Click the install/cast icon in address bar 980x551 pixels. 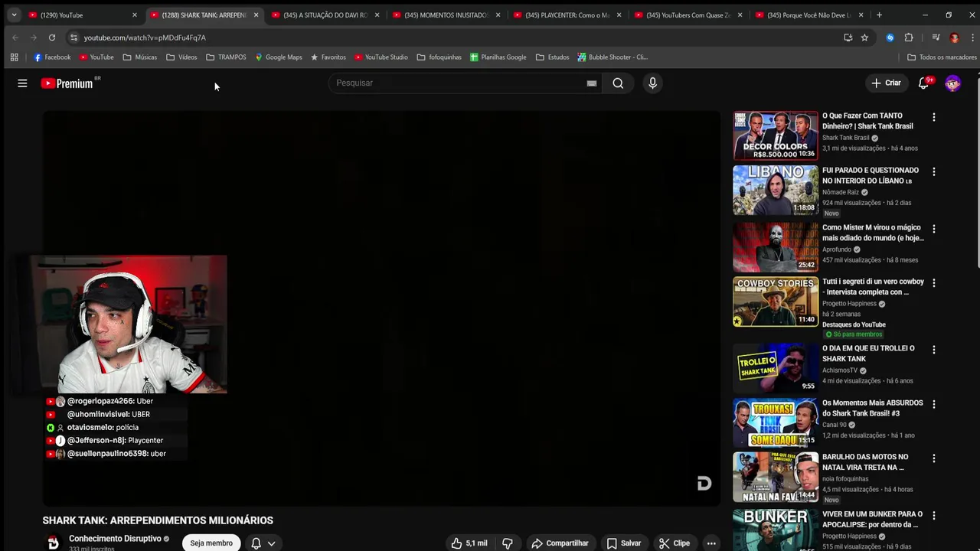point(848,37)
